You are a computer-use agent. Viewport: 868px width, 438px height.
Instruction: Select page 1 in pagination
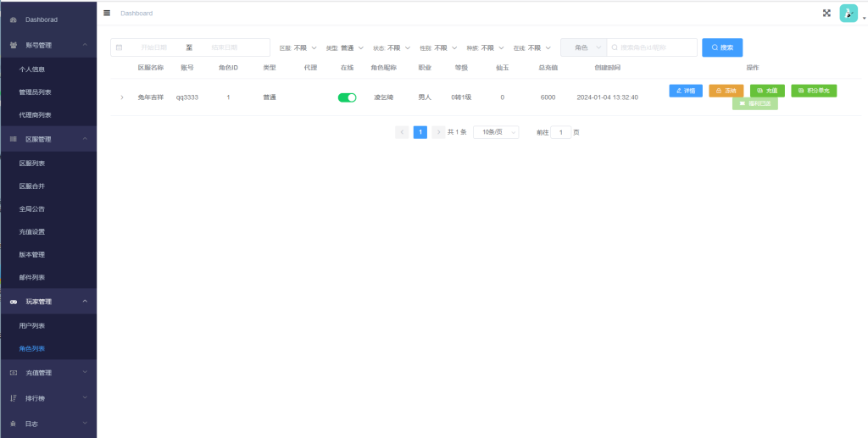(x=420, y=132)
